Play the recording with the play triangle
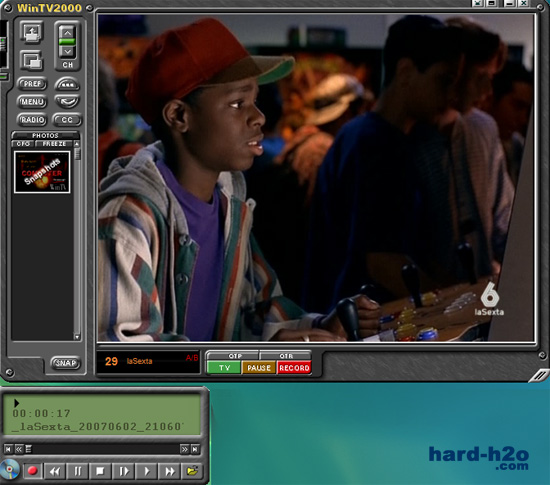550x485 pixels. pos(147,471)
